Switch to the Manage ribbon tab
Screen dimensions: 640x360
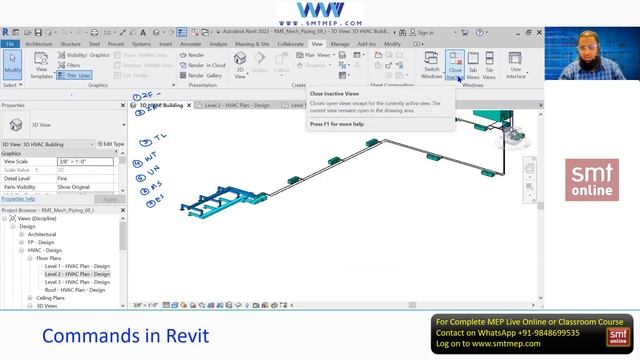[x=340, y=44]
